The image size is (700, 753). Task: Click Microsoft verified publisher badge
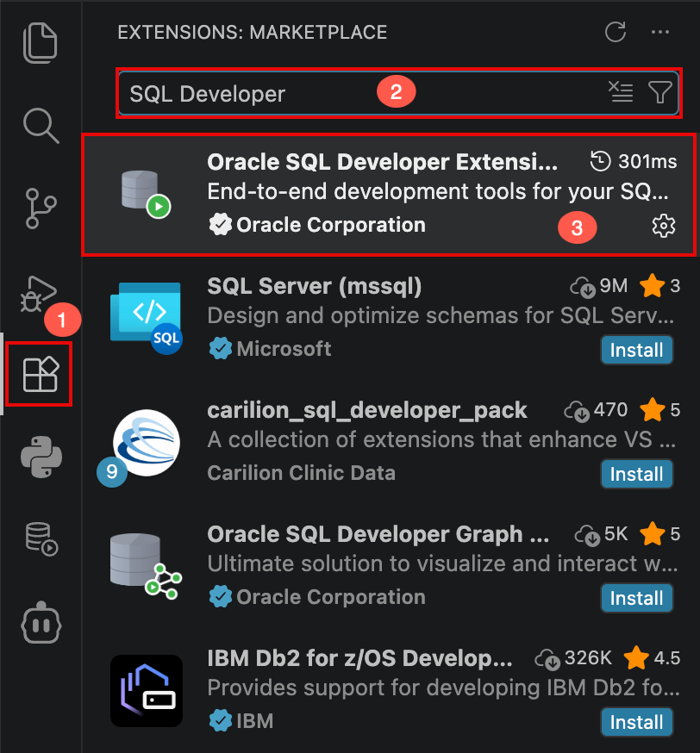221,349
